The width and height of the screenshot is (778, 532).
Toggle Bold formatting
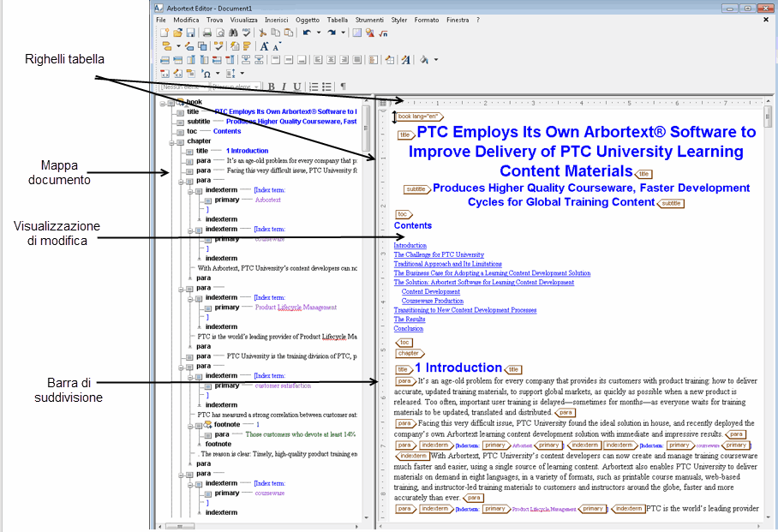pos(272,87)
